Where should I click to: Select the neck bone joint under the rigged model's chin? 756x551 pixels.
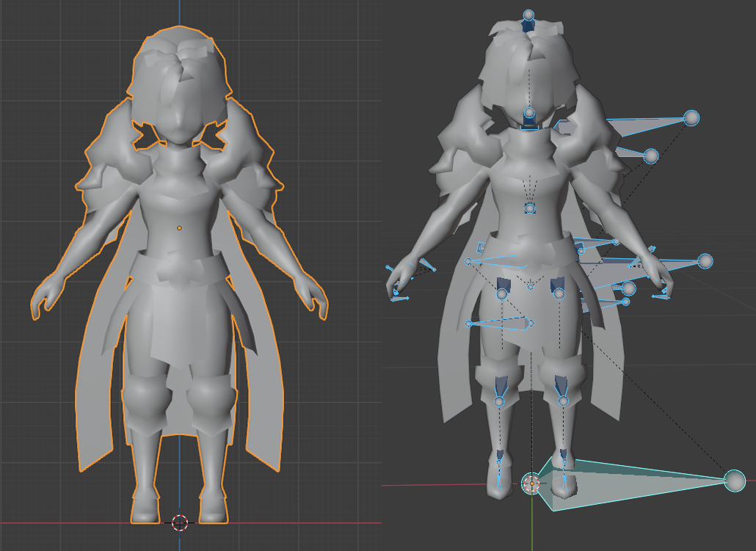(529, 113)
